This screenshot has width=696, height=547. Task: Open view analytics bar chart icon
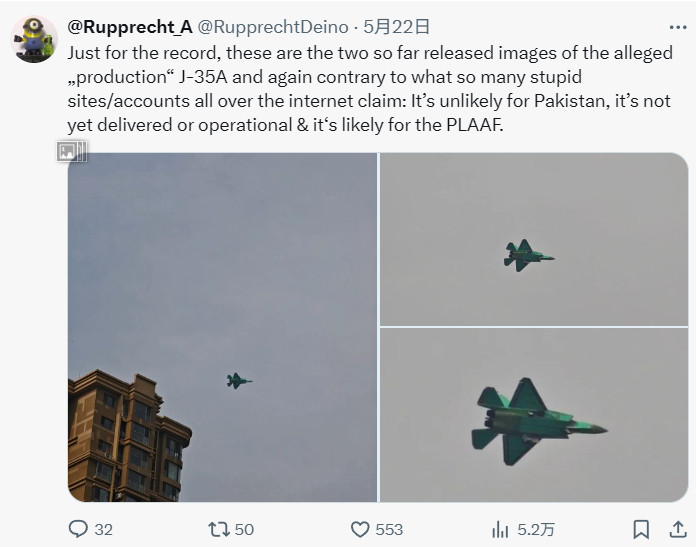coord(500,529)
